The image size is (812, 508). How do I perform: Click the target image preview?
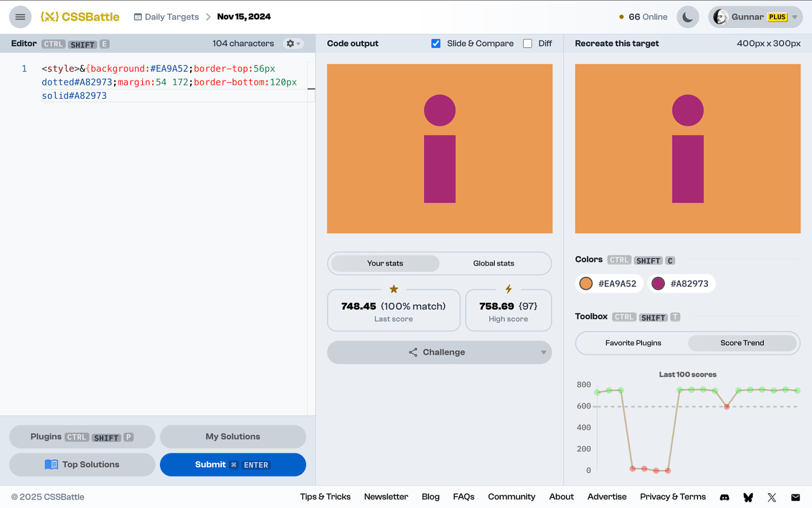[x=688, y=149]
